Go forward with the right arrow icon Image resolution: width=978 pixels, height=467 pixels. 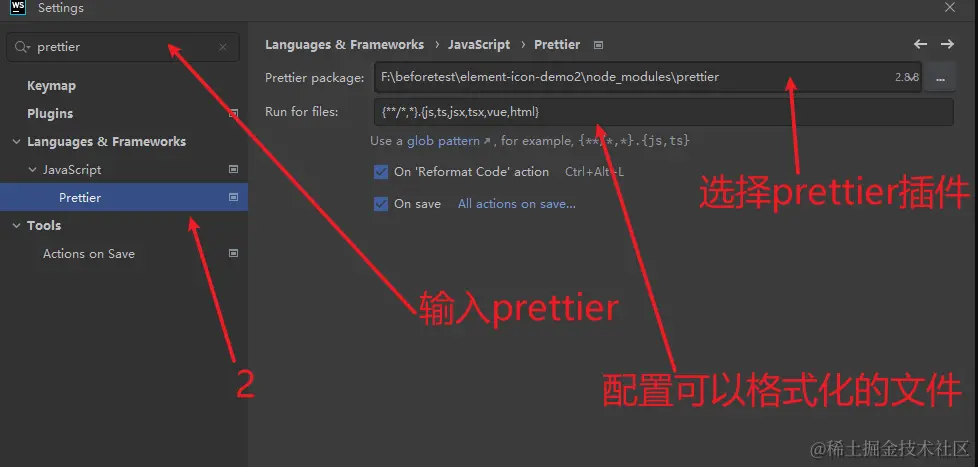[947, 44]
